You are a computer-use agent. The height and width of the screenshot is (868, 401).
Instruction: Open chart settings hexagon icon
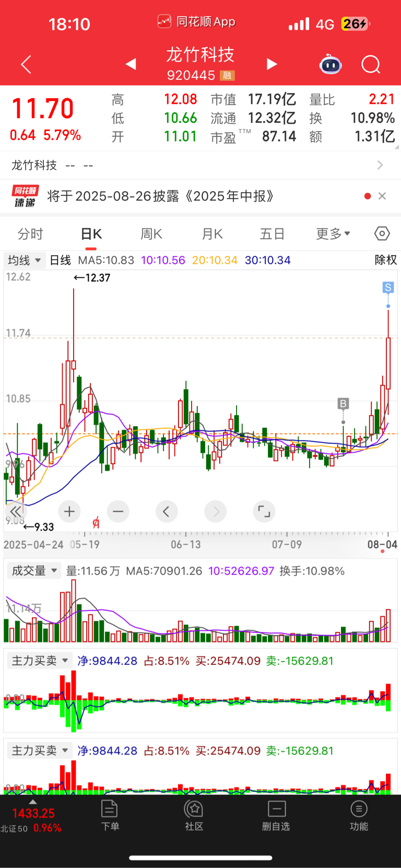pyautogui.click(x=382, y=233)
